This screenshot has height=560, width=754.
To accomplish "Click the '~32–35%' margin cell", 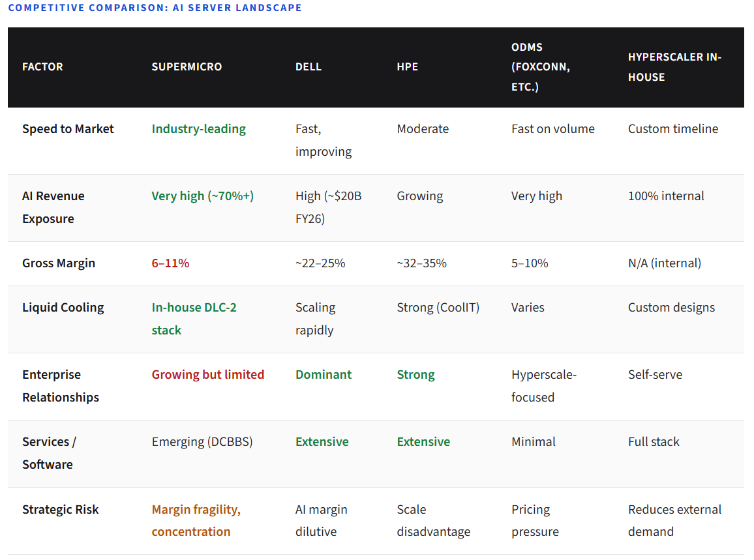I will click(422, 263).
